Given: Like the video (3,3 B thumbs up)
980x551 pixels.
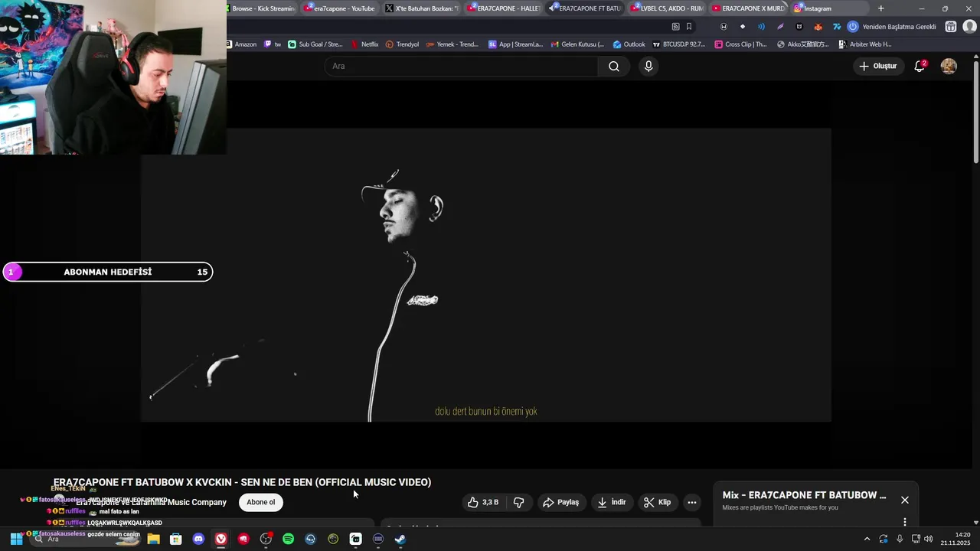Looking at the screenshot, I should 483,503.
